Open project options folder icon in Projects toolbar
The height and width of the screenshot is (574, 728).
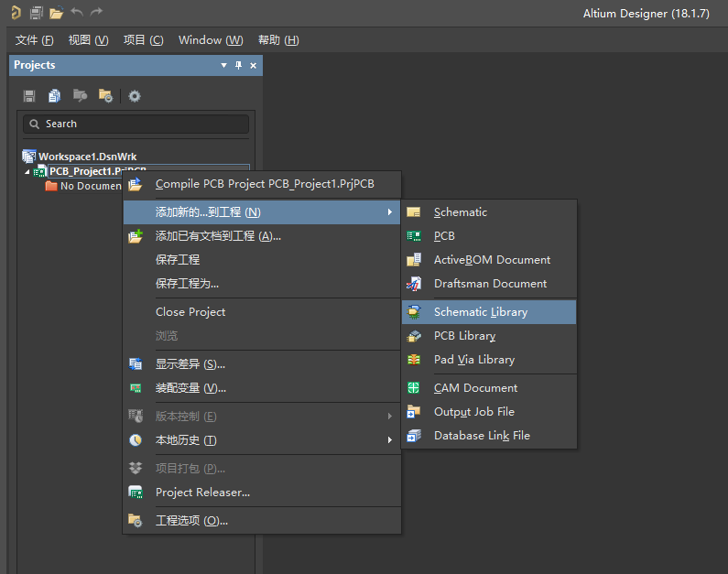[x=105, y=95]
